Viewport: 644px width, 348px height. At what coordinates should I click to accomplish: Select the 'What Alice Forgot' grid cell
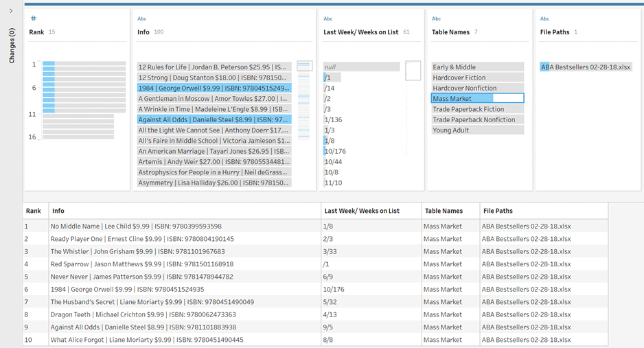[185, 340]
